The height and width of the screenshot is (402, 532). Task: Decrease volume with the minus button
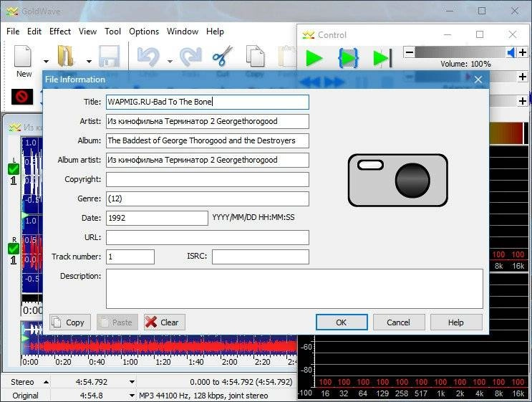pos(409,52)
